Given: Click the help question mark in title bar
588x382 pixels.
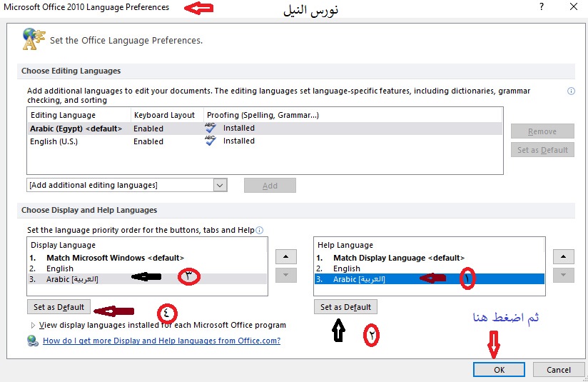Looking at the screenshot, I should (x=542, y=6).
